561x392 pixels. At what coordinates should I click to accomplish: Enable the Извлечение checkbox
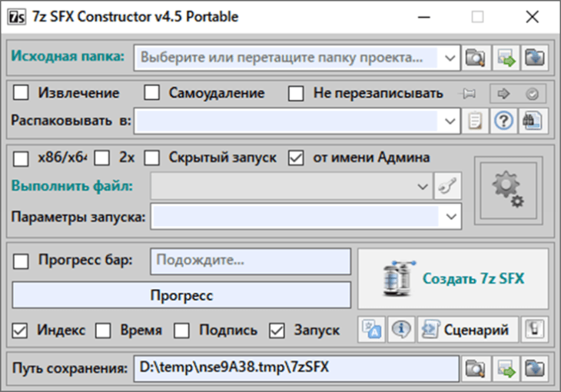pyautogui.click(x=21, y=93)
